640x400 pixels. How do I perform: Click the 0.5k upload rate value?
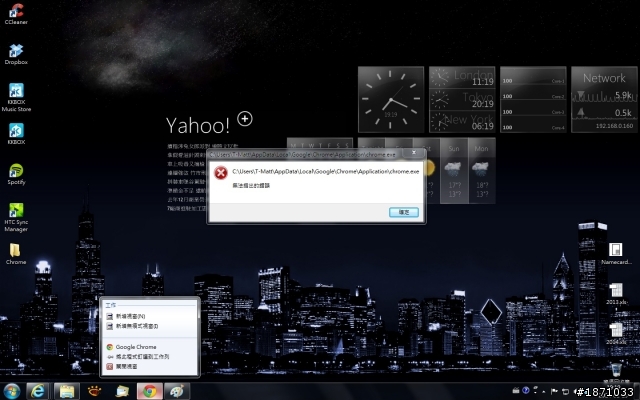pos(623,113)
